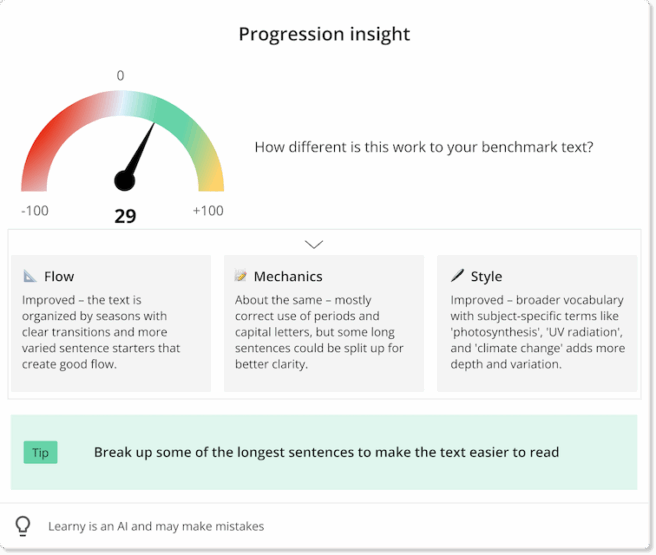The height and width of the screenshot is (555, 656).
Task: Collapse the insight details chevron
Action: pyautogui.click(x=314, y=244)
